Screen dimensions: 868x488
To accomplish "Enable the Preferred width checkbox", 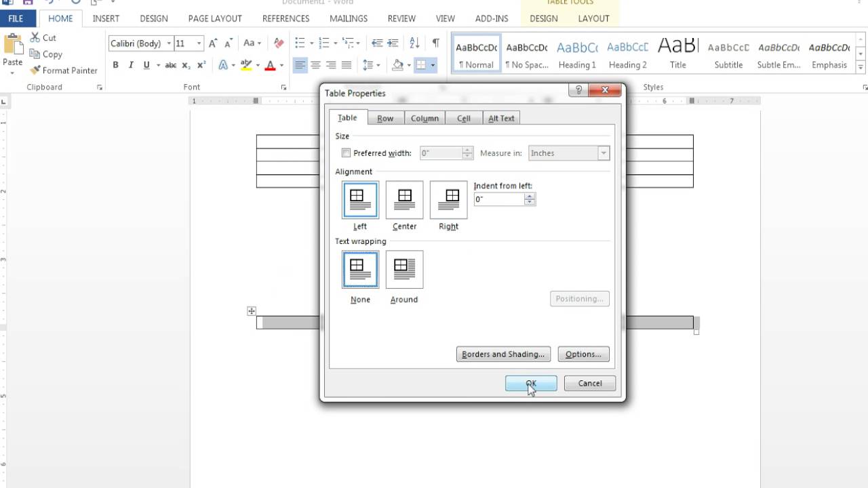I will tap(346, 153).
